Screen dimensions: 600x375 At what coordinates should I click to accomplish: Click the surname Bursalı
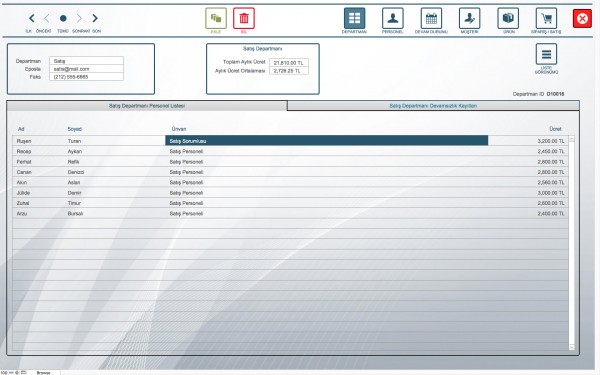point(75,214)
